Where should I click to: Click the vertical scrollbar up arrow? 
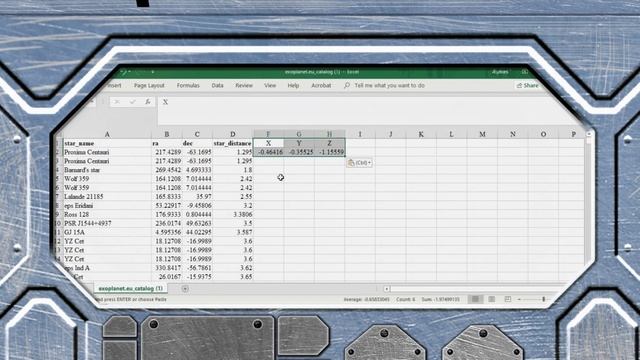click(x=589, y=134)
